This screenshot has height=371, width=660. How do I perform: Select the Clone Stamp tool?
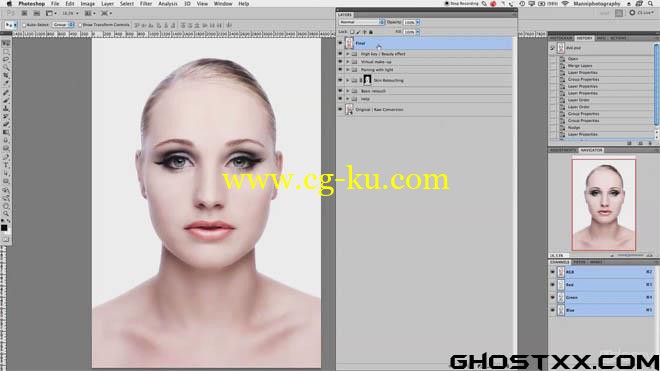click(x=6, y=108)
